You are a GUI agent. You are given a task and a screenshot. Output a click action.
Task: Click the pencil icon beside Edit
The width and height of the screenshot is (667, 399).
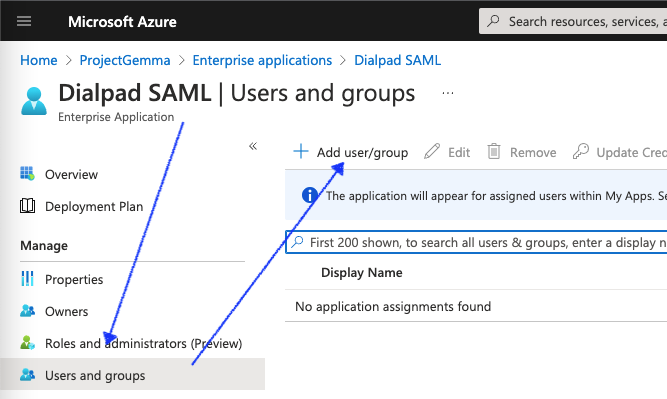click(x=432, y=151)
